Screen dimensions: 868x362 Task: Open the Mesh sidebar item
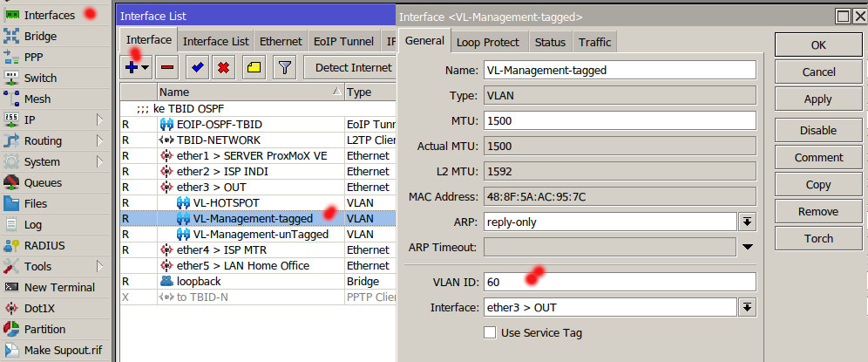coord(37,99)
